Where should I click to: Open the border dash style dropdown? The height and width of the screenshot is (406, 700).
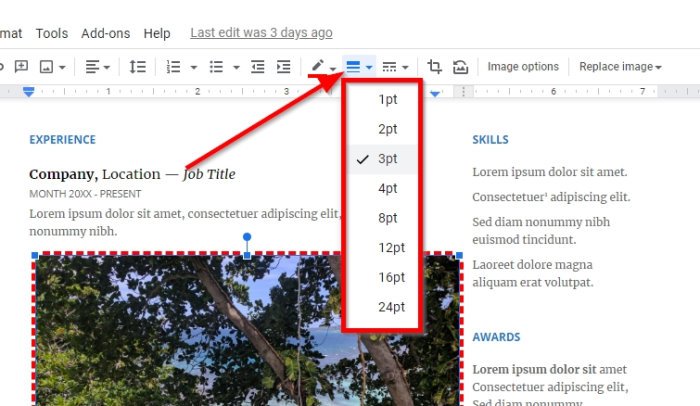(x=395, y=67)
